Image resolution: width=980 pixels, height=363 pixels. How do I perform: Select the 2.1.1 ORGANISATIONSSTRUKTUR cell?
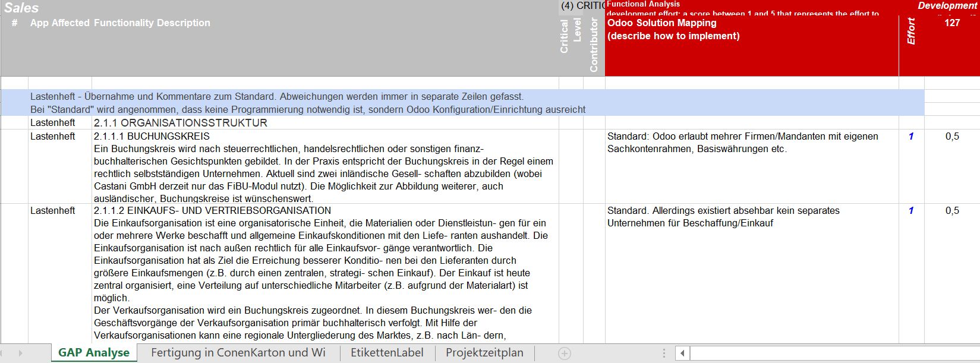324,123
